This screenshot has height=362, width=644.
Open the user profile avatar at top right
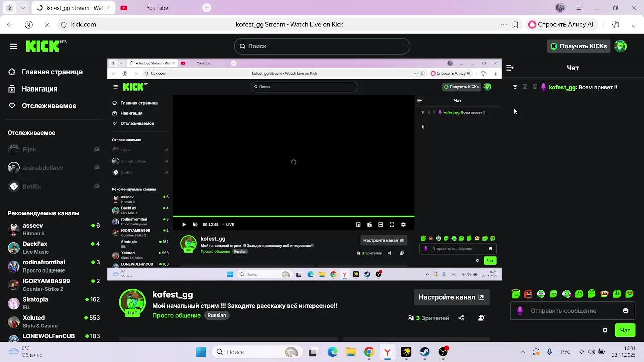(x=621, y=46)
